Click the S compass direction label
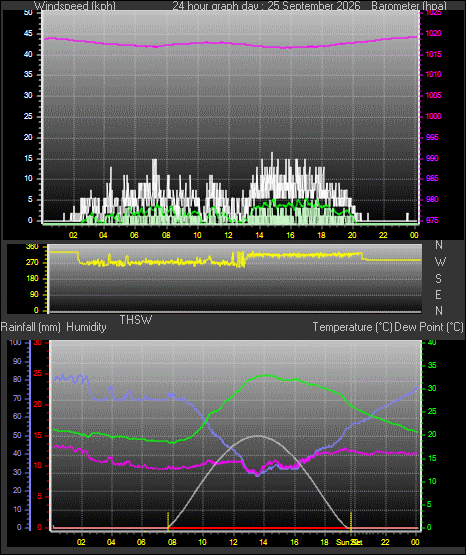This screenshot has width=466, height=555. pyautogui.click(x=438, y=279)
